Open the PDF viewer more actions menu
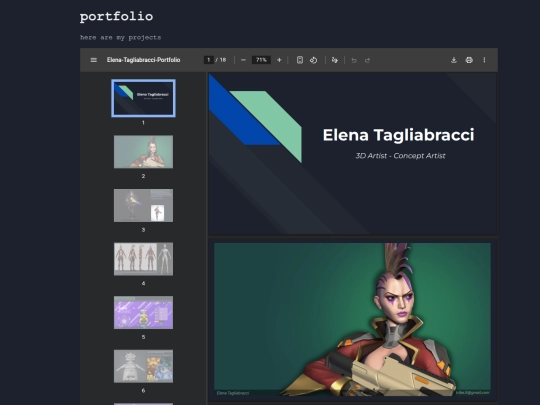 [484, 60]
